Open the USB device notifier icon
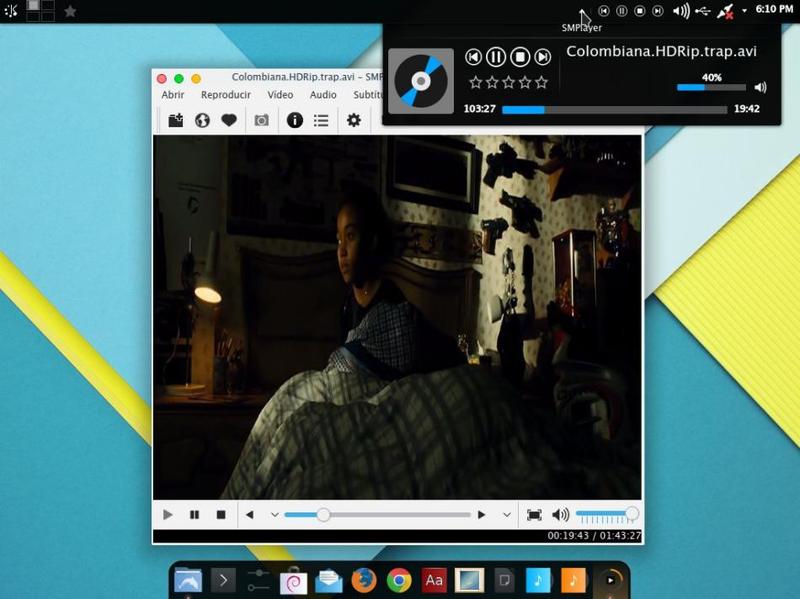 click(703, 11)
